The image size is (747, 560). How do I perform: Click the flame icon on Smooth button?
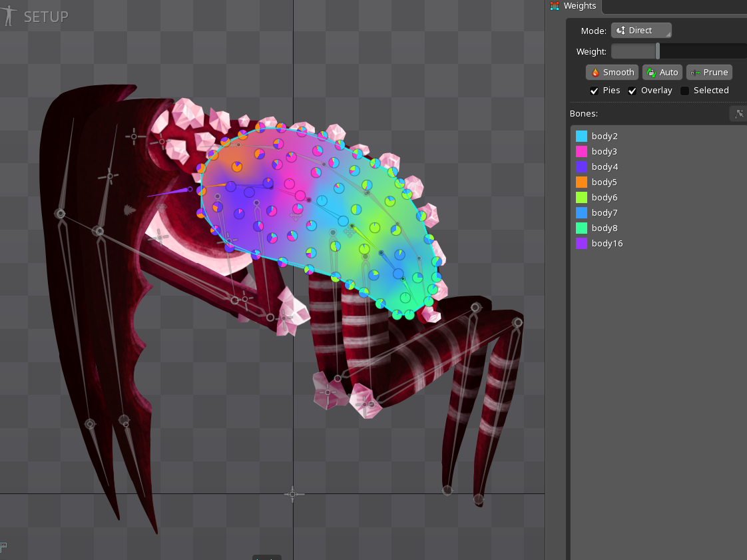point(595,73)
